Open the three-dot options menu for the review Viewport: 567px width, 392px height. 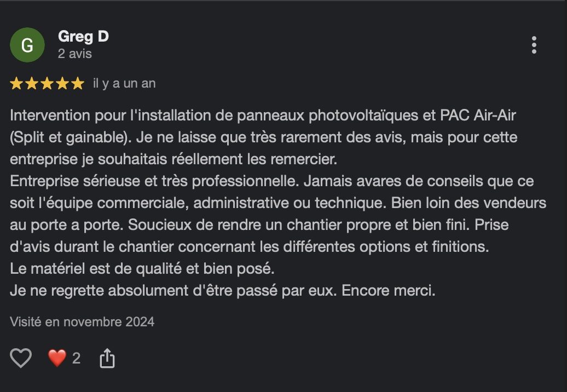(x=534, y=45)
